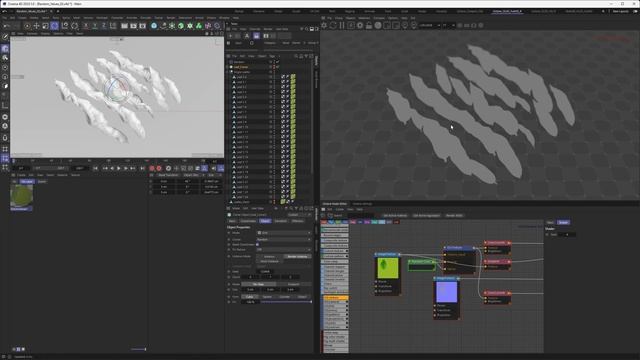640x360 pixels.
Task: Choose Instance as Instance Mode
Action: pyautogui.click(x=269, y=256)
